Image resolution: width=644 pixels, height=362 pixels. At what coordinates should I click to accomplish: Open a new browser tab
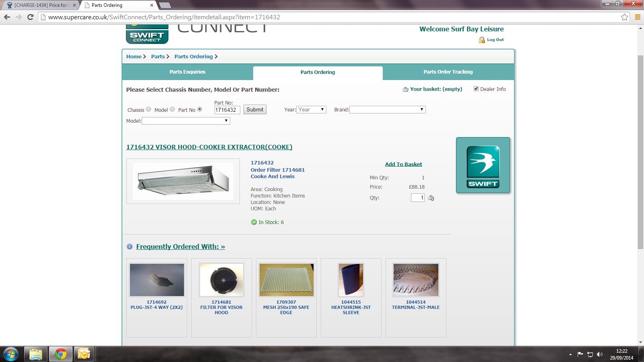(165, 5)
